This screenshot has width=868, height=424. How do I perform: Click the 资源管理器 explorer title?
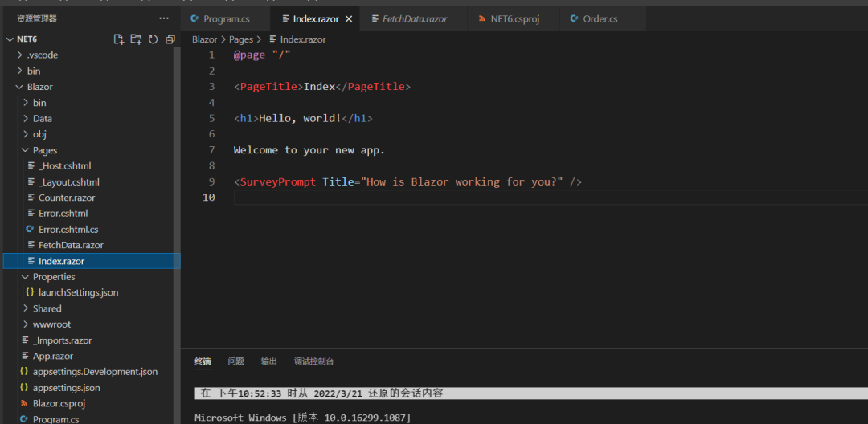coord(36,18)
